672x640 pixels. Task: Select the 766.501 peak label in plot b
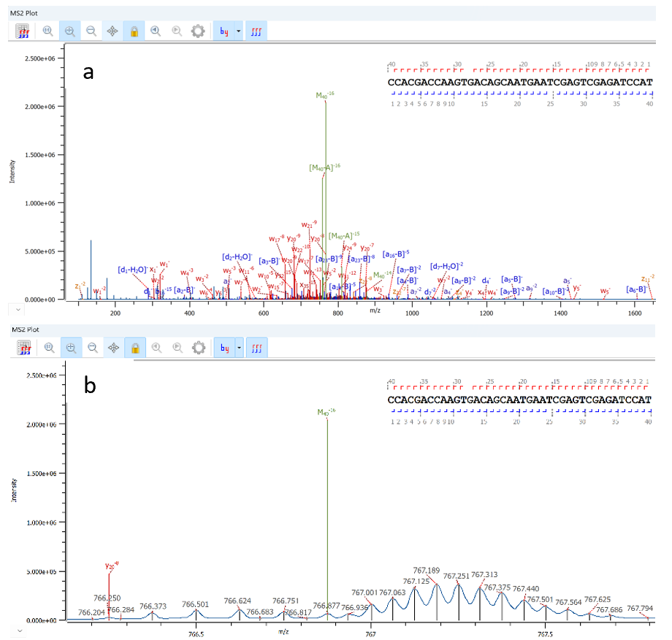tap(195, 604)
